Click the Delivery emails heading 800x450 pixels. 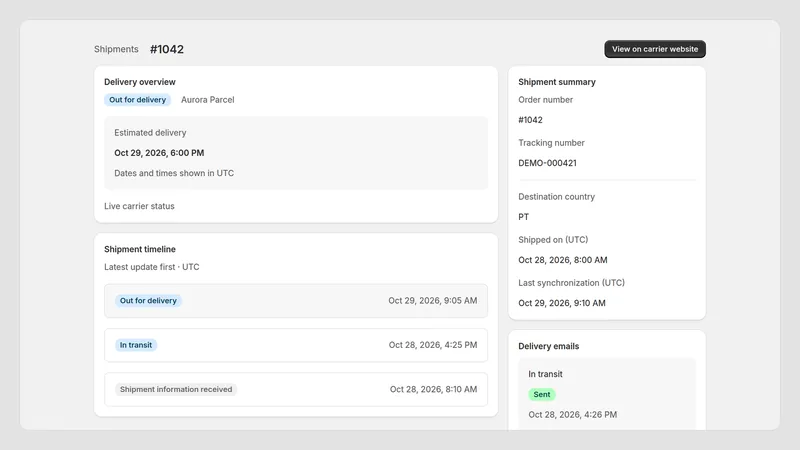tap(548, 346)
